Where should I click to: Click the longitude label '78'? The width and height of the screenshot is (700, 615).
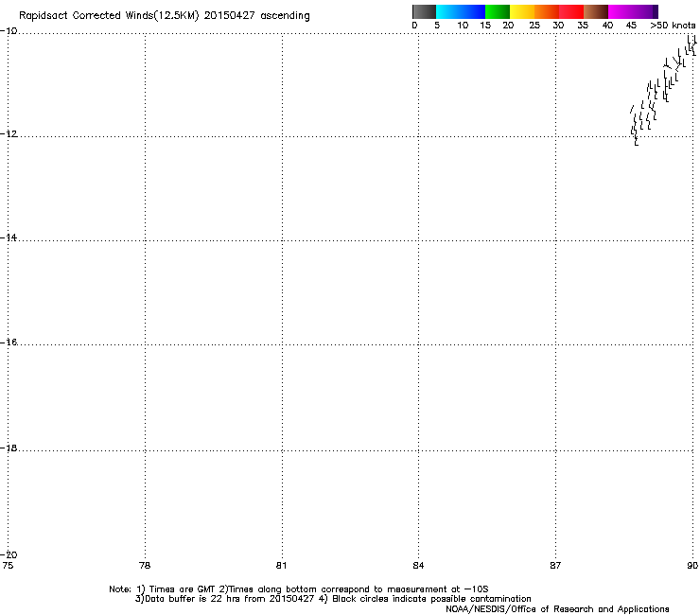click(x=145, y=566)
